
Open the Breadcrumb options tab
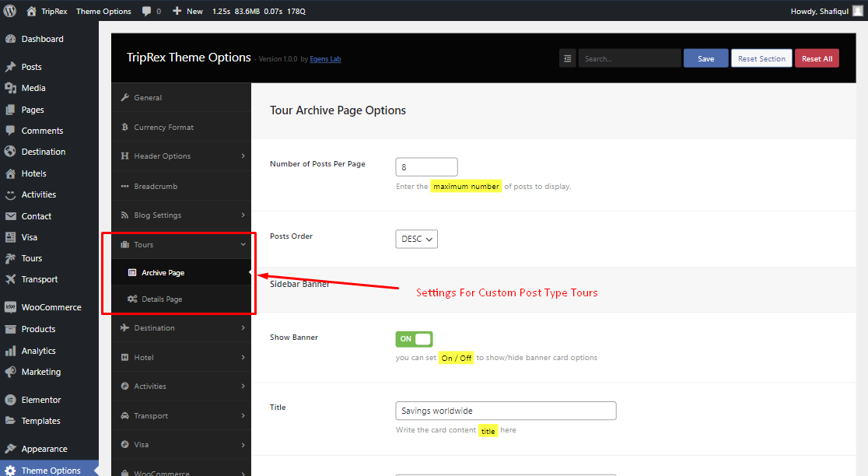[181, 186]
